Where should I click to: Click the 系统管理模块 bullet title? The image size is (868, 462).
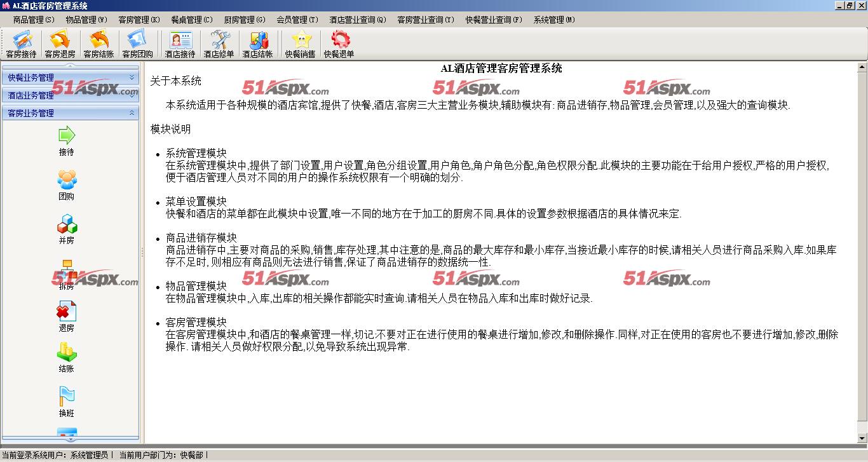point(196,153)
